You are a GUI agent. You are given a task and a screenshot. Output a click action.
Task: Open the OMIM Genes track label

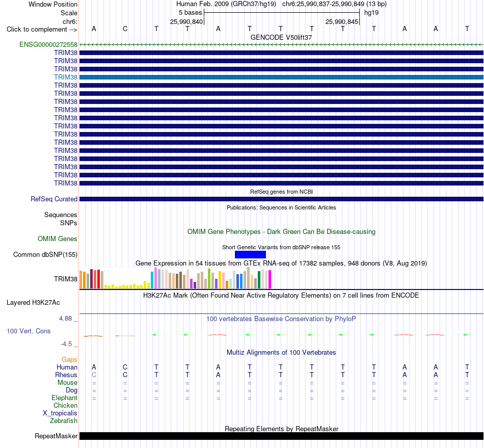pos(57,239)
